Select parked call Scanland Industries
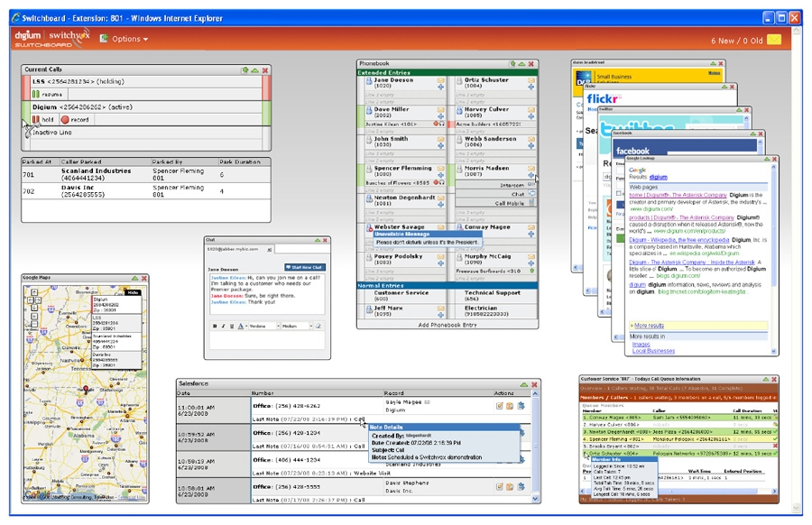The image size is (812, 525). click(146, 174)
